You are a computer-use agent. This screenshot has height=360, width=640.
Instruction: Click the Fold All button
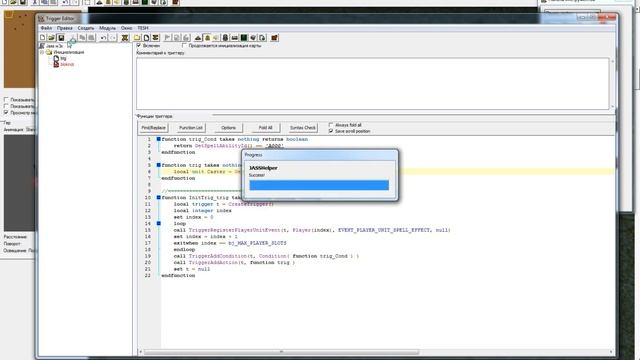(x=265, y=128)
